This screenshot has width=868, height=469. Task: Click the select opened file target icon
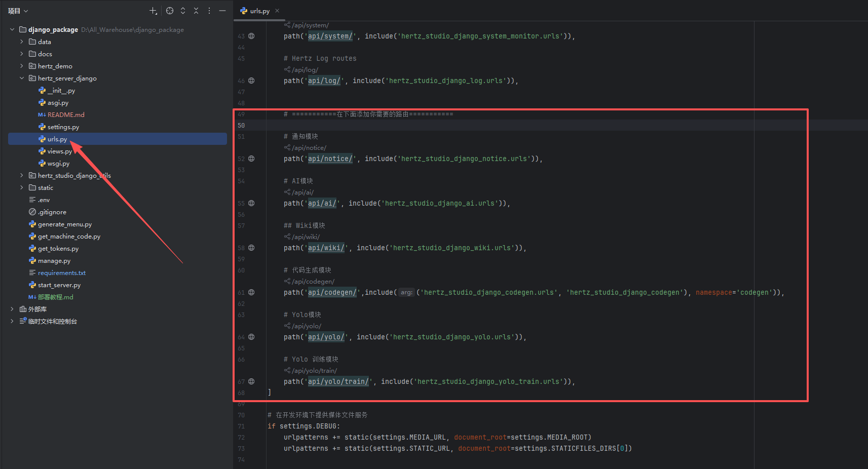pos(170,11)
